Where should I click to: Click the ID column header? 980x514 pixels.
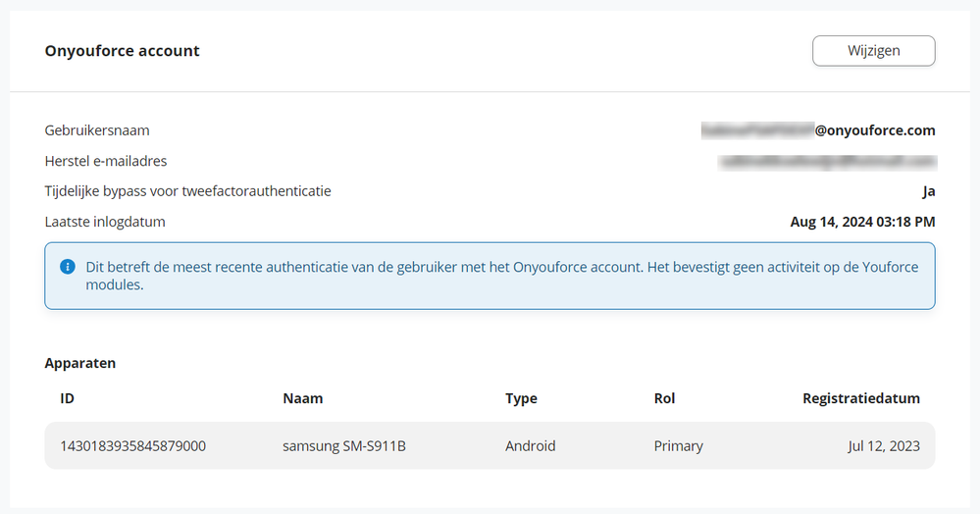[68, 398]
